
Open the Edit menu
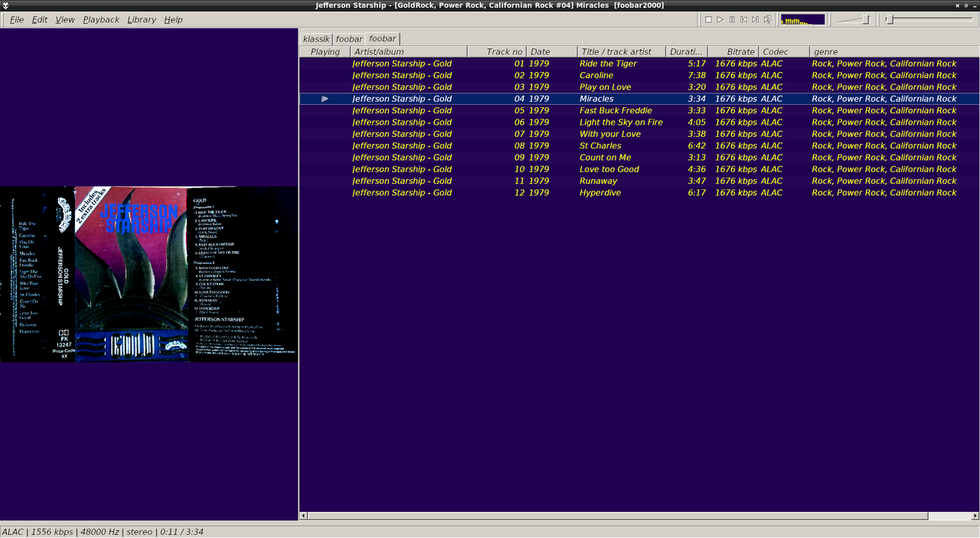[x=40, y=19]
